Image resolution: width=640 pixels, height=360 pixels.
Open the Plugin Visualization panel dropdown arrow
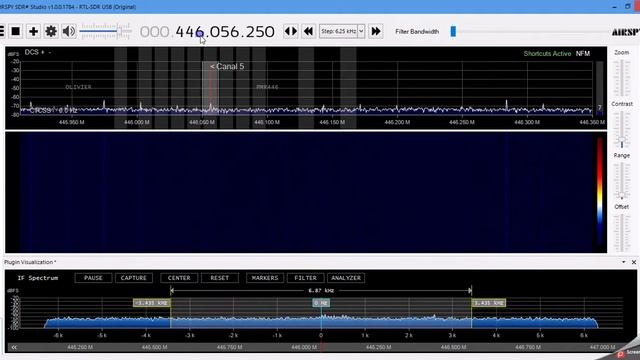tap(624, 262)
